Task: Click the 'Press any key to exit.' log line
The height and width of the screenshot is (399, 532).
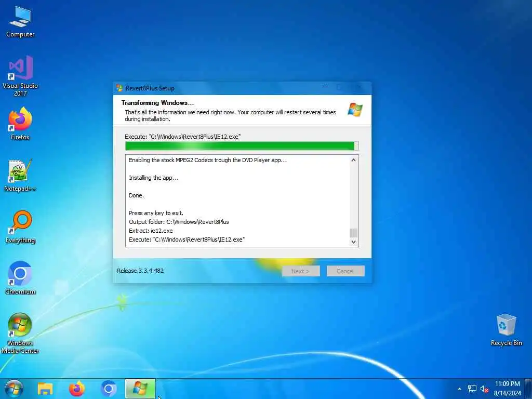Action: point(156,213)
